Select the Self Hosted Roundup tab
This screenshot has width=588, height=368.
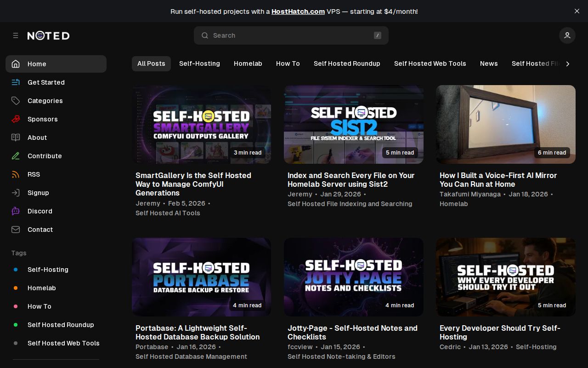(x=347, y=63)
